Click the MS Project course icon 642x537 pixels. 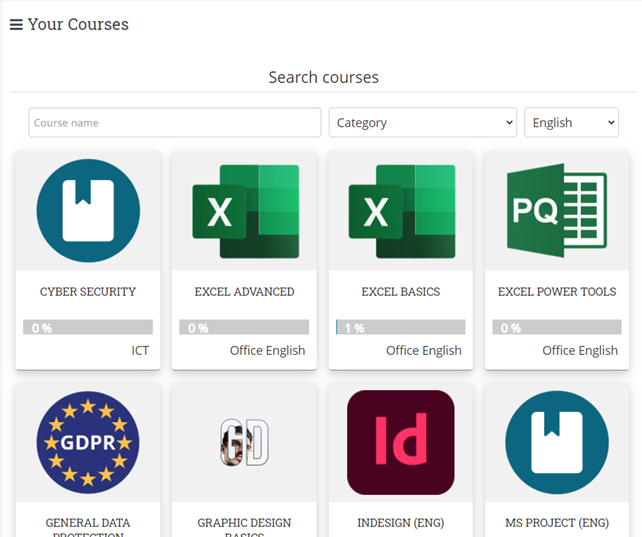[x=557, y=442]
